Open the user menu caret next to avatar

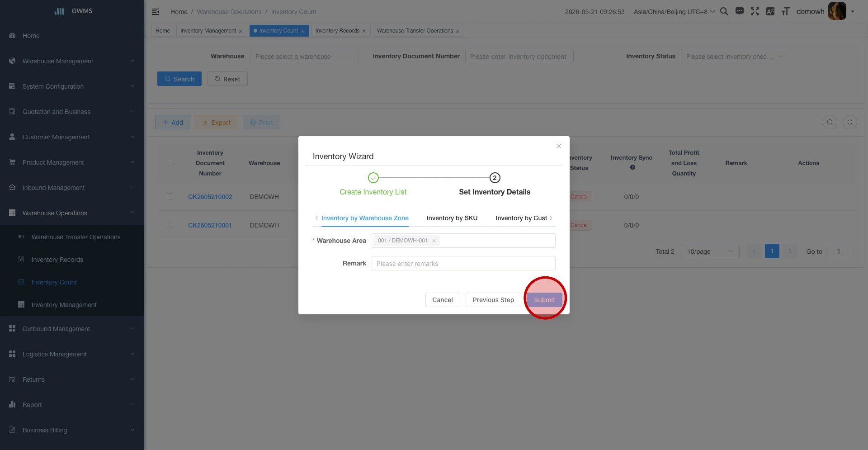click(x=853, y=12)
